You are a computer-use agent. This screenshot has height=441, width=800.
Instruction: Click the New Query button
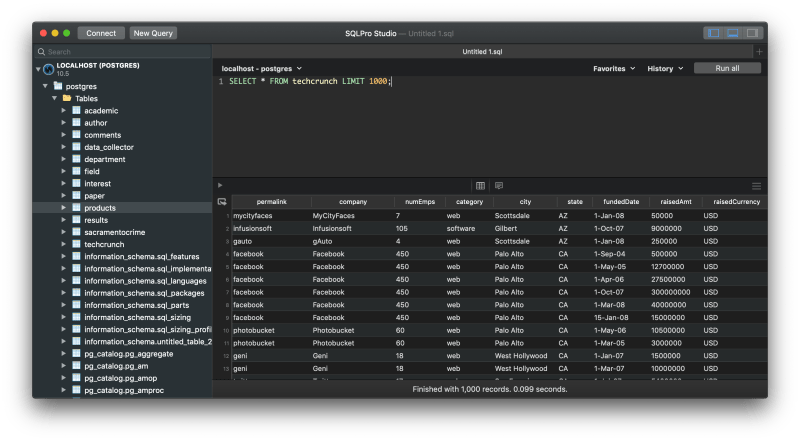click(x=153, y=33)
